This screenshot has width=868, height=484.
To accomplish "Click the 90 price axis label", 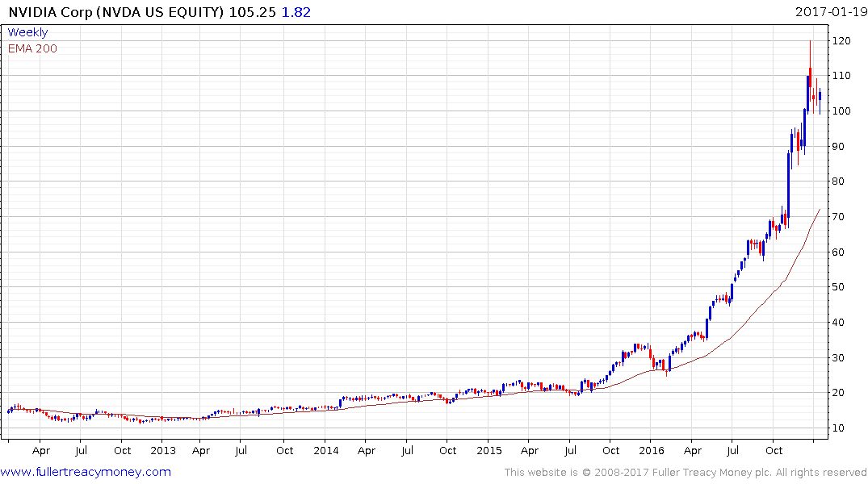I will [x=838, y=147].
